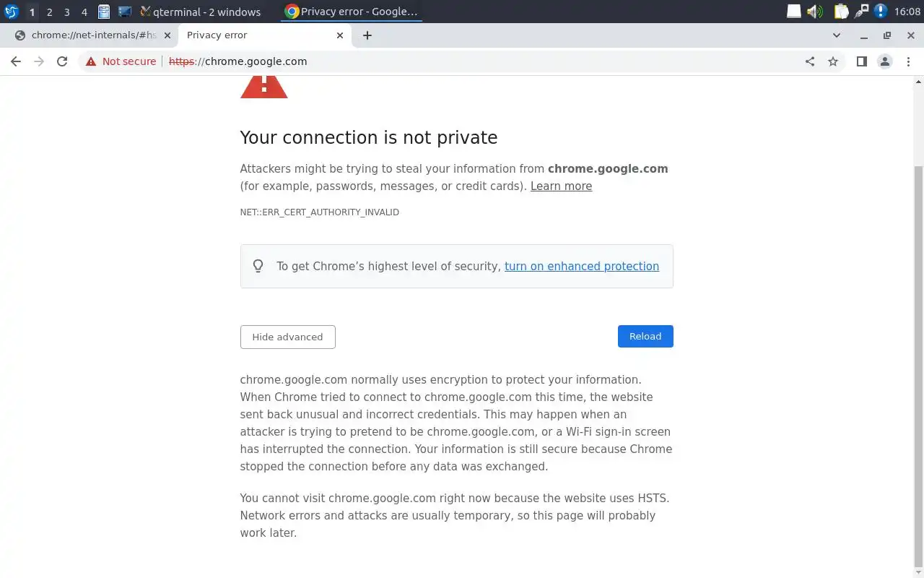Open the tab search dropdown chevron

tap(837, 35)
